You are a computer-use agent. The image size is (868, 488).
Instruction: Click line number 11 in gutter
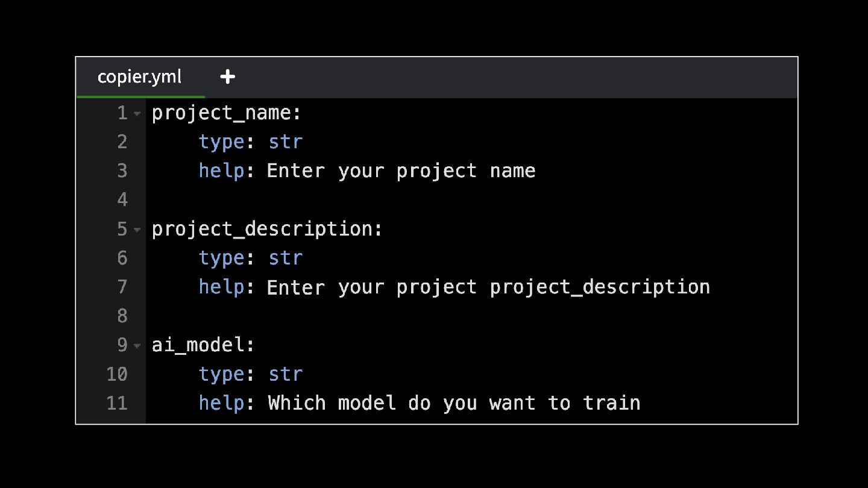(x=117, y=402)
